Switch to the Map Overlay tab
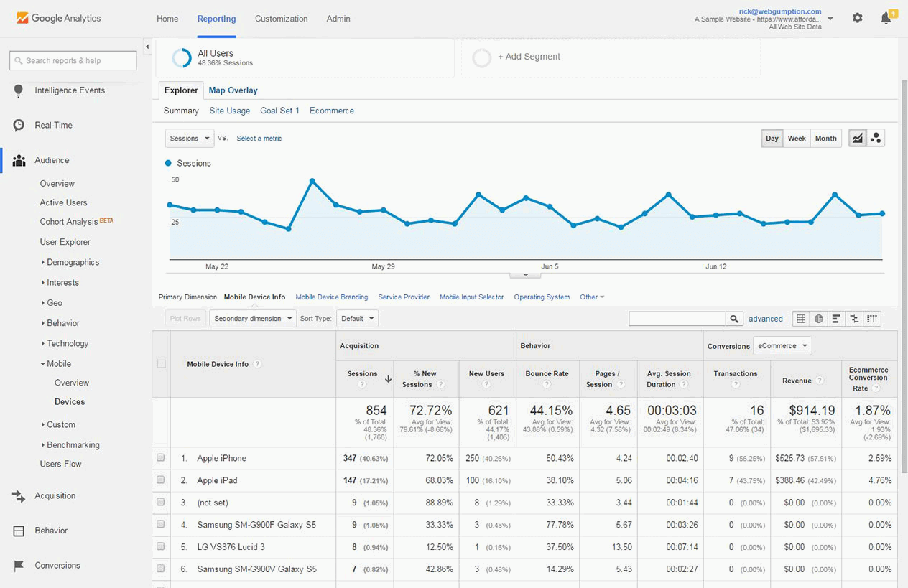 pos(233,90)
